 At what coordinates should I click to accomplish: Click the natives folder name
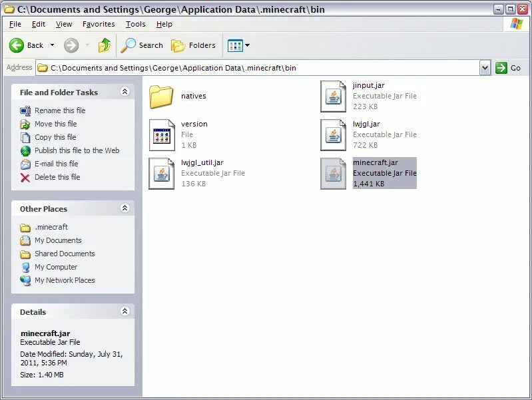coord(193,96)
